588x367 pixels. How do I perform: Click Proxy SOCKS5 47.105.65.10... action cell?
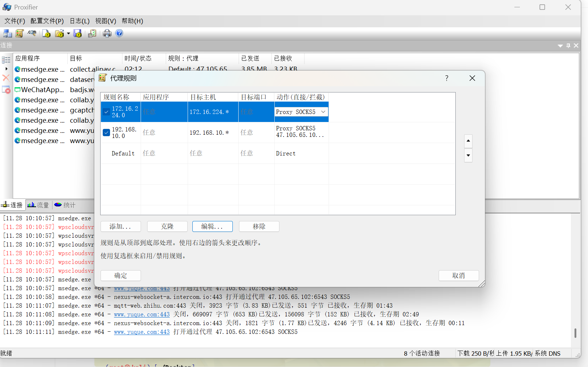[x=301, y=132]
